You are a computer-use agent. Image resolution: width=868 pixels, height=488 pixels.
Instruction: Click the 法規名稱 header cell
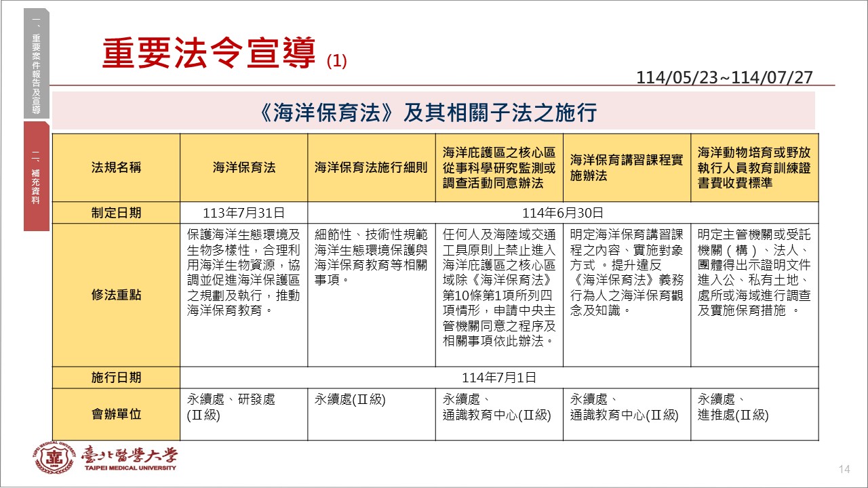click(117, 167)
